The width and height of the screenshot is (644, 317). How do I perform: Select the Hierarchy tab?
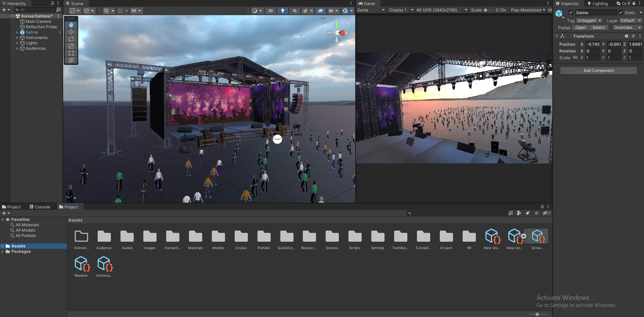(14, 3)
